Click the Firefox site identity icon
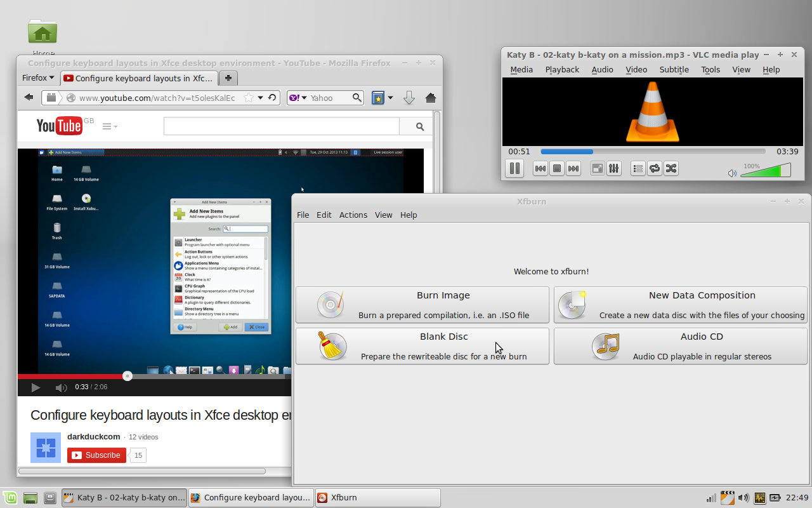Screen dimensions: 812x508 click(71, 98)
